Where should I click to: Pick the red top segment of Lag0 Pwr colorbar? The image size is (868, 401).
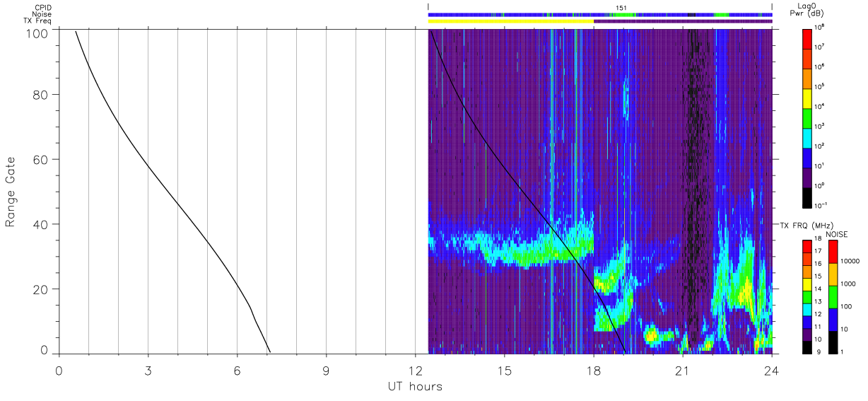pos(807,38)
